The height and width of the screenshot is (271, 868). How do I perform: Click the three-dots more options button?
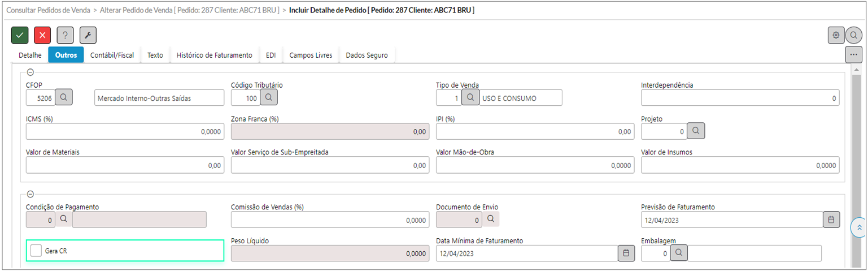pyautogui.click(x=853, y=55)
